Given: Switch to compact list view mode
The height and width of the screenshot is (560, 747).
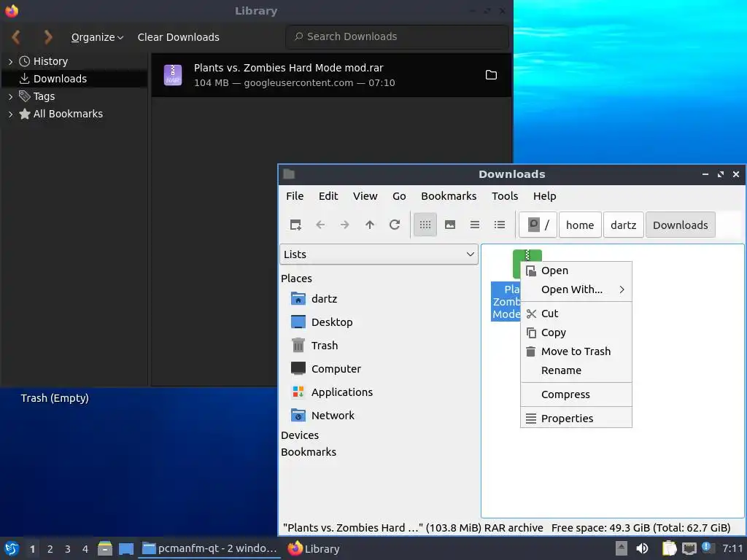Looking at the screenshot, I should click(474, 225).
